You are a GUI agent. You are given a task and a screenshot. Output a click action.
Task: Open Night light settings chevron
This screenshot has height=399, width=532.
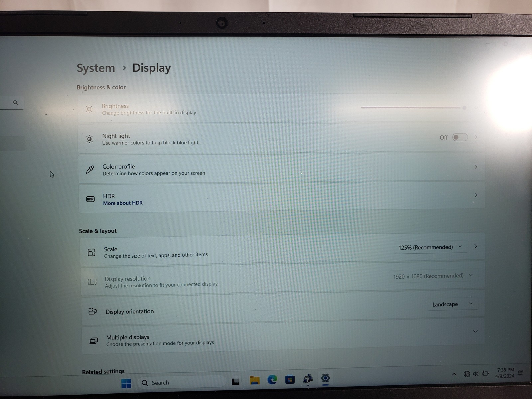click(x=476, y=137)
